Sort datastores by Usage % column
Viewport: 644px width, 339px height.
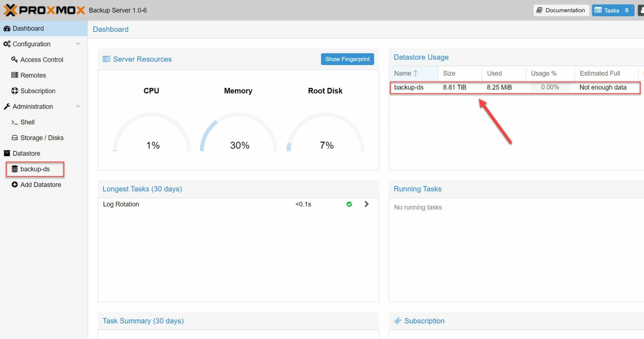pos(550,73)
